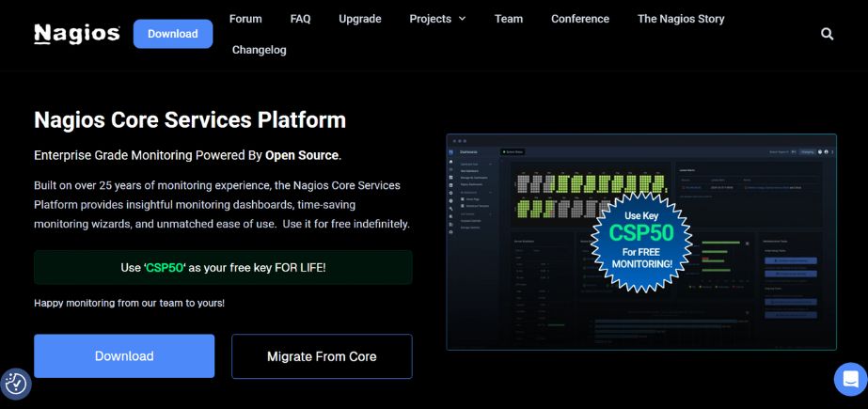The height and width of the screenshot is (409, 868).
Task: Visit the Team page
Action: 508,19
